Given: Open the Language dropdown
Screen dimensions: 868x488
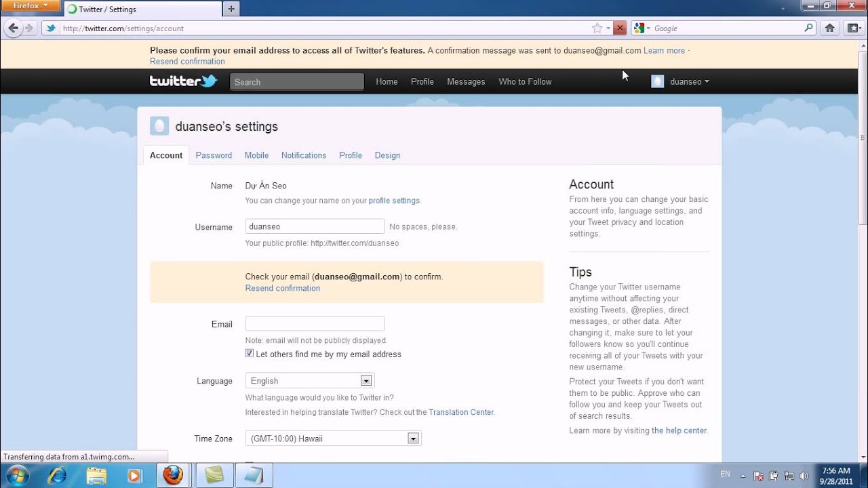Looking at the screenshot, I should pyautogui.click(x=310, y=381).
